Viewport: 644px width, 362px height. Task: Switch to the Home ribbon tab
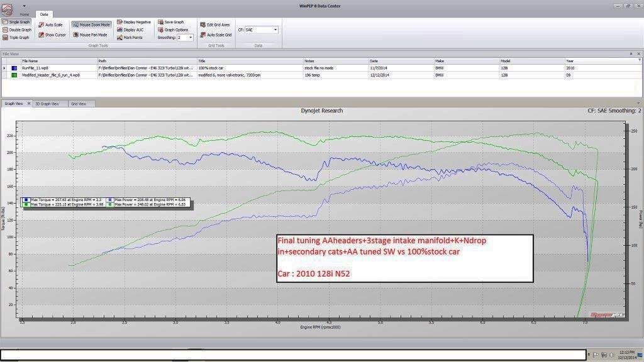[25, 14]
